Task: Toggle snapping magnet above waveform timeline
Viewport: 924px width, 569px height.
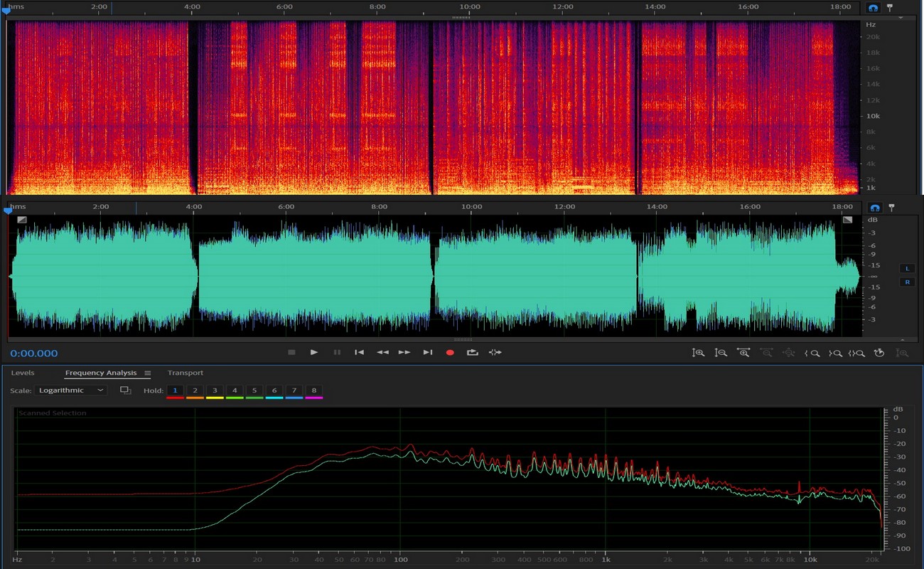Action: pyautogui.click(x=875, y=208)
